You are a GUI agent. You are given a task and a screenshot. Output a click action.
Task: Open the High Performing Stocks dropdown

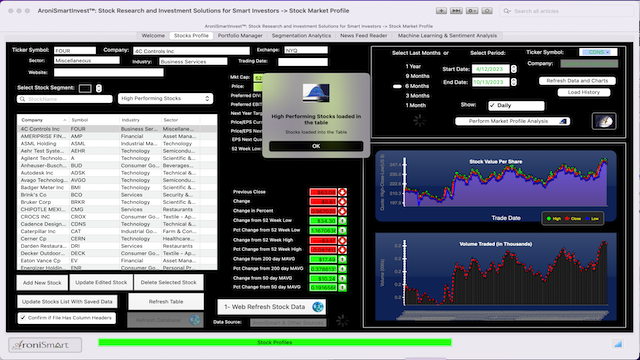point(165,98)
